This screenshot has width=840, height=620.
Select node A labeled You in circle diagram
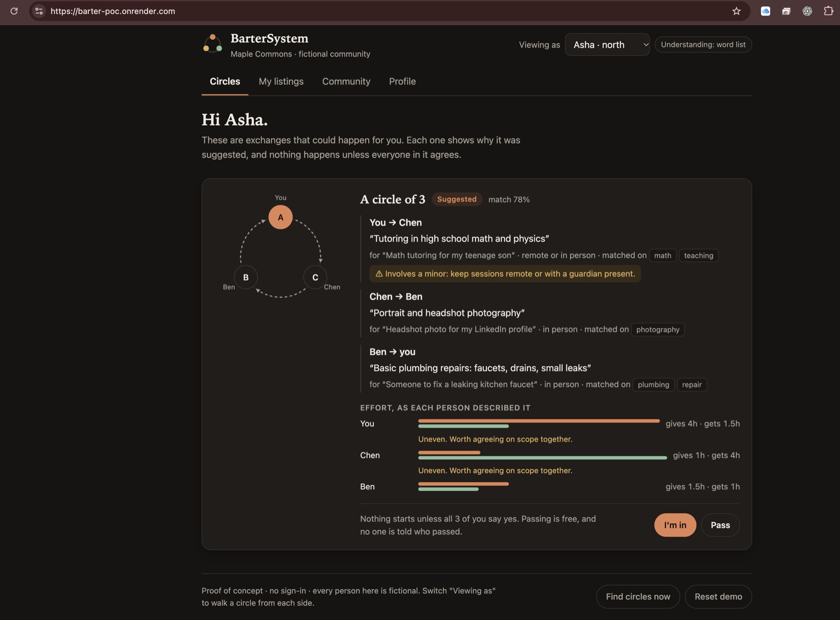(x=280, y=217)
